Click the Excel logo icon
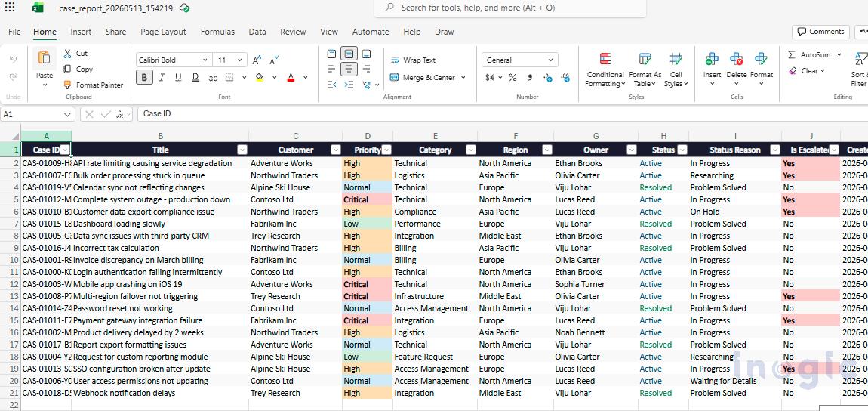868x411 pixels. (x=38, y=8)
